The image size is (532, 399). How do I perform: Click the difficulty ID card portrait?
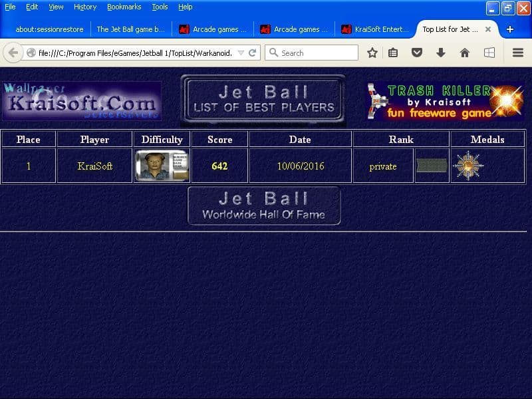(x=162, y=166)
